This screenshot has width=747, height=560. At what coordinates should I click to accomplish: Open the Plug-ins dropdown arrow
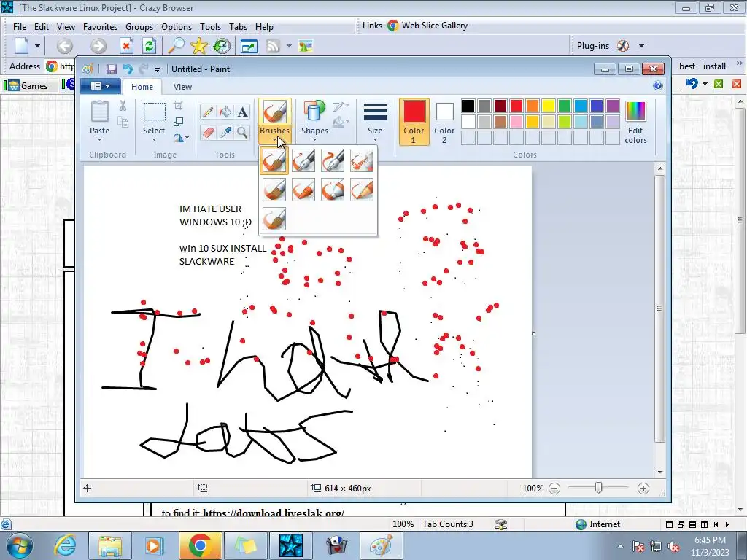(641, 46)
